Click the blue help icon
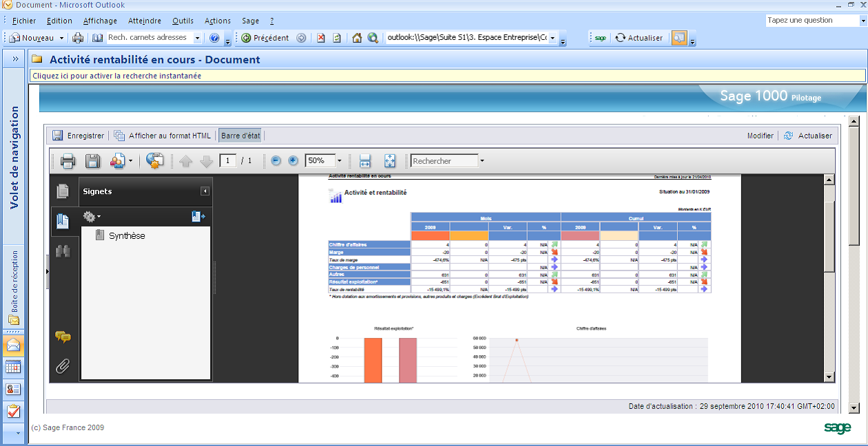Screen dimensions: 868x446 tap(214, 38)
